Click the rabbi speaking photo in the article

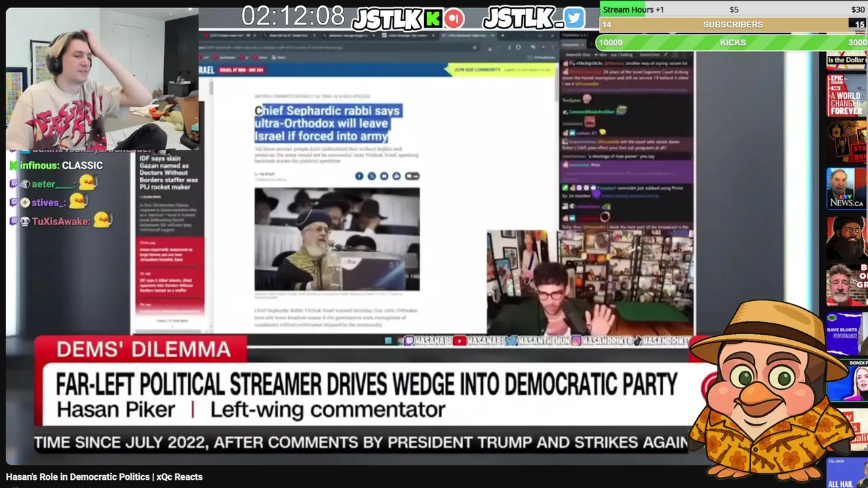[x=337, y=239]
